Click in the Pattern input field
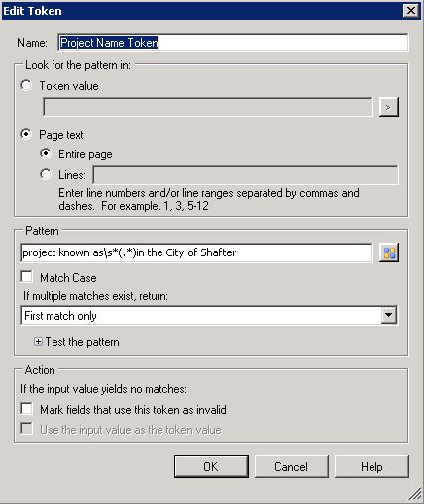The image size is (424, 504). point(196,252)
